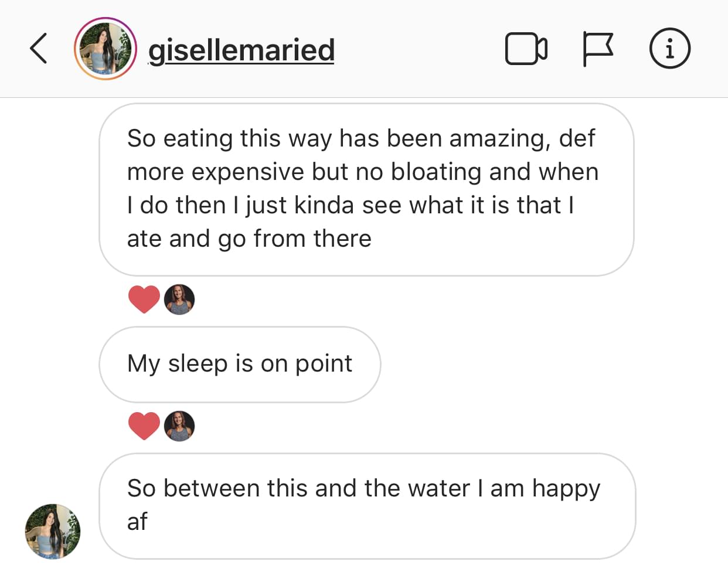
Task: Tap the reactor's avatar beside the second heart
Action: tap(179, 426)
